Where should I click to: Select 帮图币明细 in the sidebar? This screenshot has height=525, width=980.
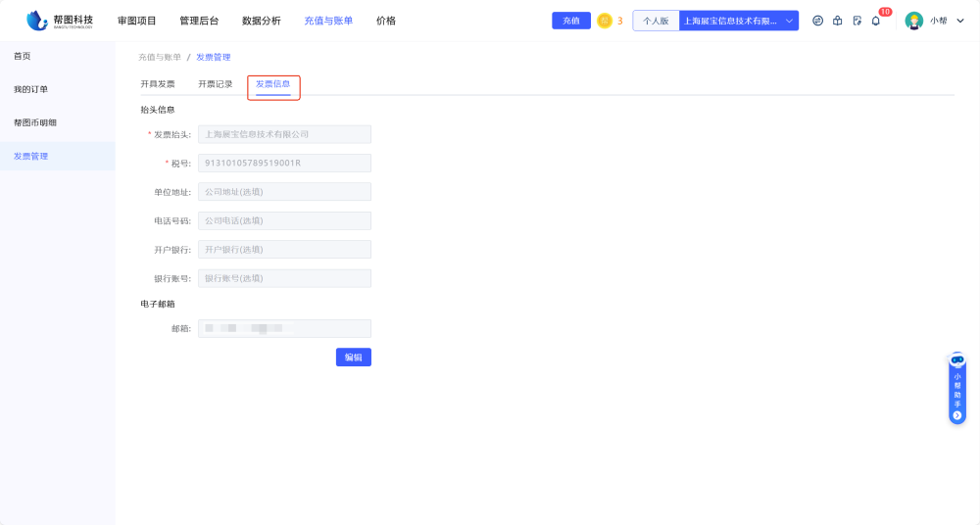click(x=35, y=122)
